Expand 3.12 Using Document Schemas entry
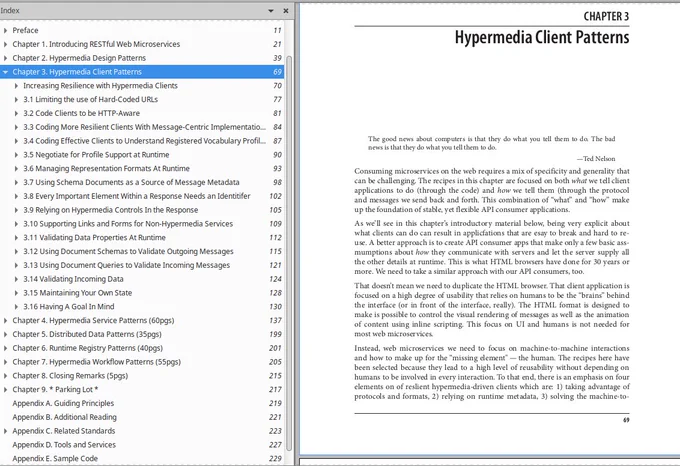This screenshot has height=466, width=680. 16,251
